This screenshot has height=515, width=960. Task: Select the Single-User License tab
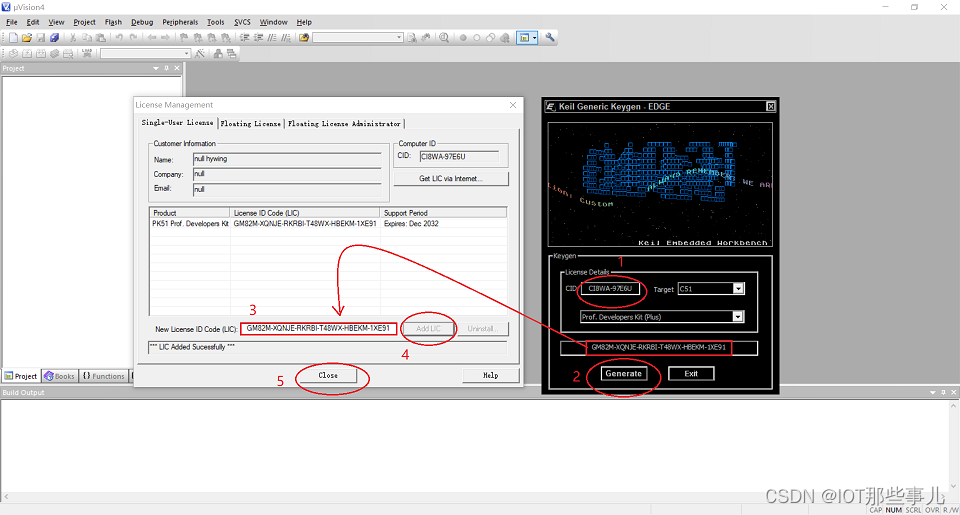pos(178,122)
